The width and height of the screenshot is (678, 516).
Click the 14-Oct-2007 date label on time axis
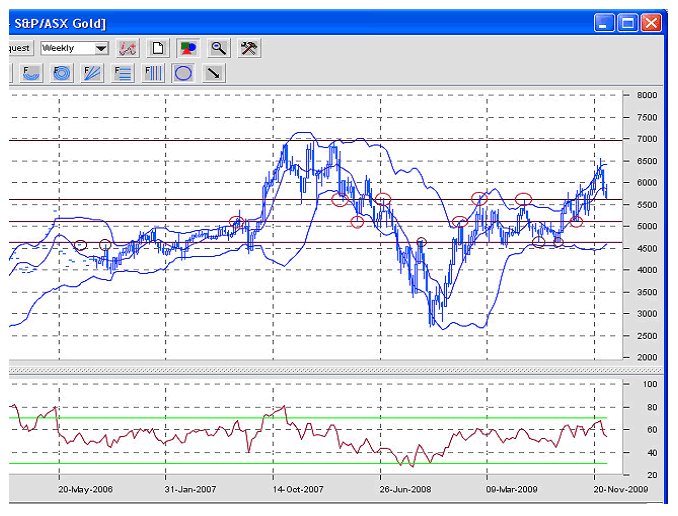pos(297,491)
